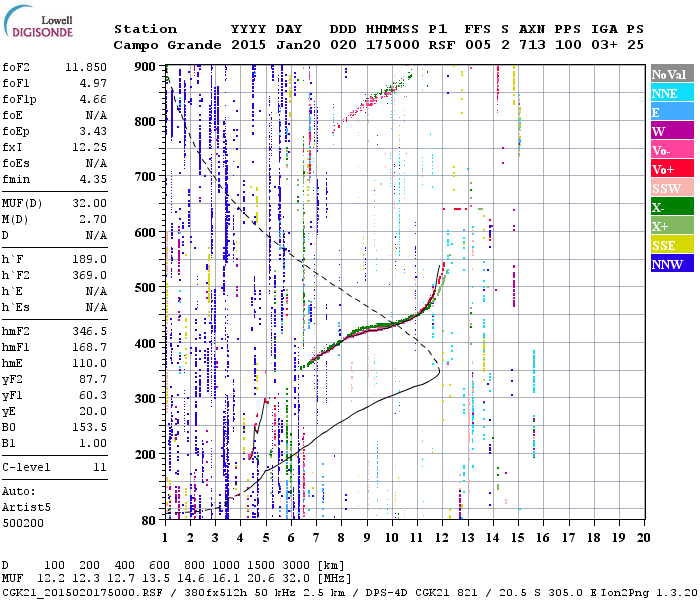Click the Ion2Png 1.3.20 footer text
Image resolution: width=700 pixels, height=600 pixels.
(650, 593)
